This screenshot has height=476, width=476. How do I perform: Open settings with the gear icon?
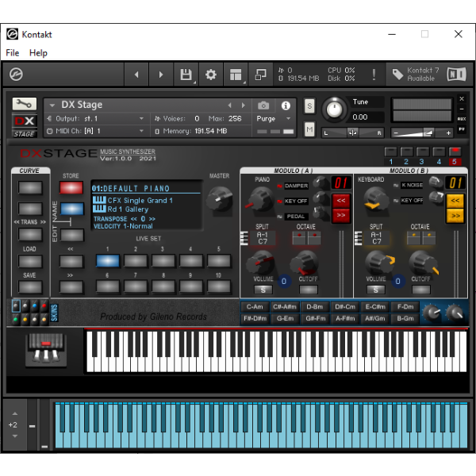click(x=211, y=75)
